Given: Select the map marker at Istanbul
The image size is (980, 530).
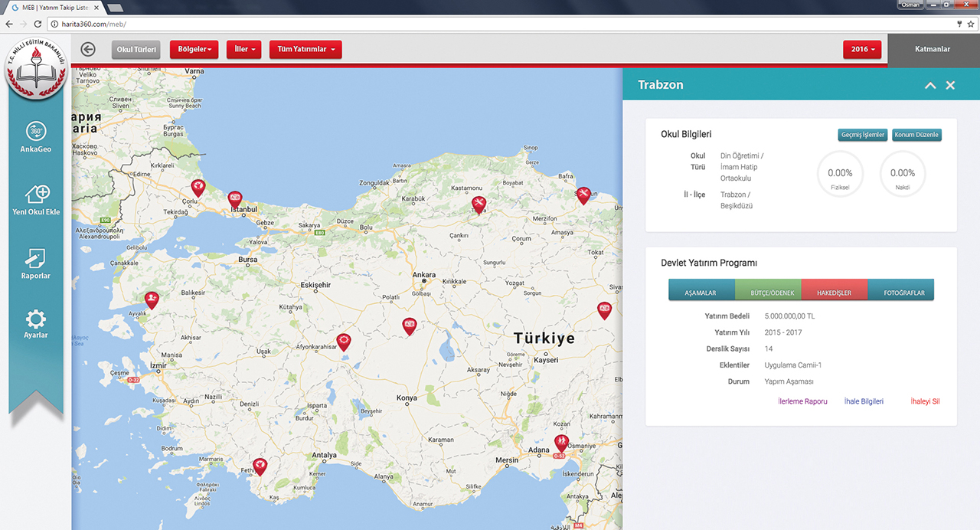Looking at the screenshot, I should pyautogui.click(x=235, y=198).
